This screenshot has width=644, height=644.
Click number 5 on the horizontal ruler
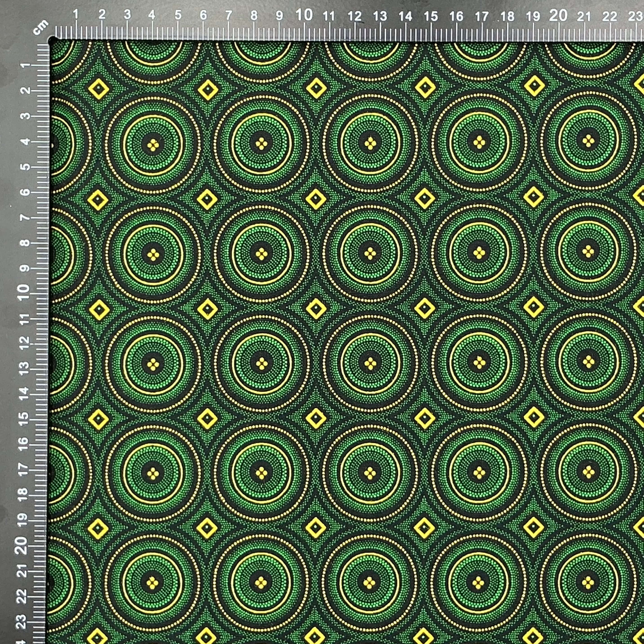pyautogui.click(x=178, y=15)
